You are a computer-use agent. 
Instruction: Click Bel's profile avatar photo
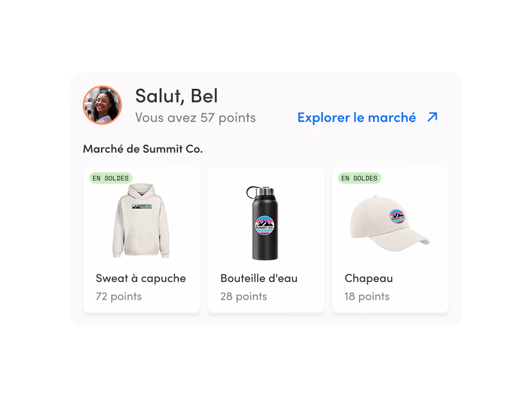pyautogui.click(x=102, y=105)
